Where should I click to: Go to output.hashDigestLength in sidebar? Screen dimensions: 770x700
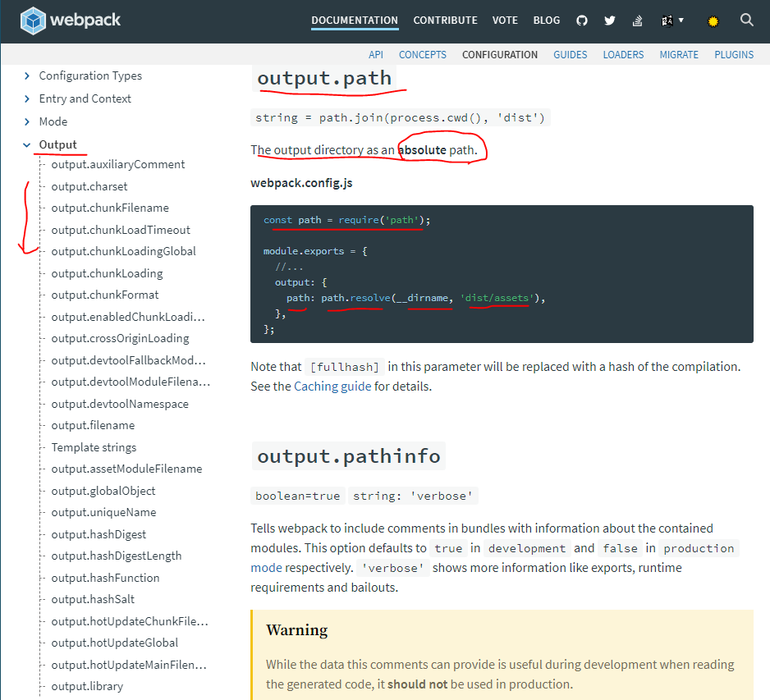click(117, 556)
